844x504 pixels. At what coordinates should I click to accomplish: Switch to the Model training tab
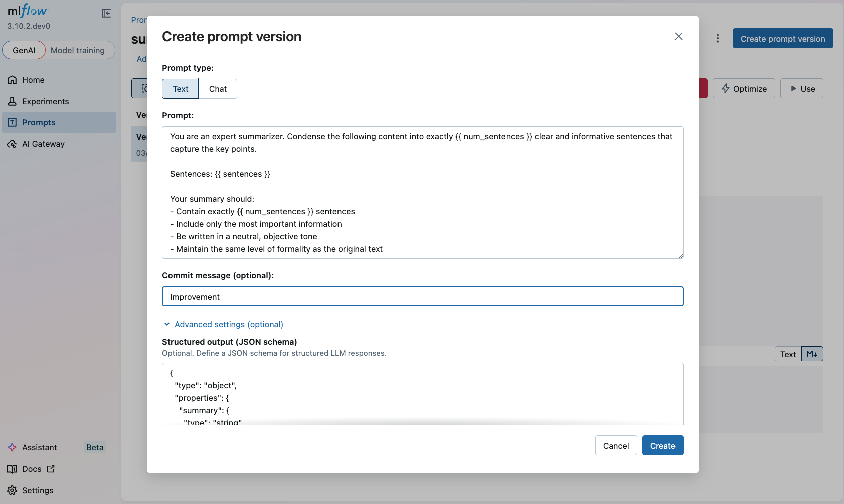(78, 50)
